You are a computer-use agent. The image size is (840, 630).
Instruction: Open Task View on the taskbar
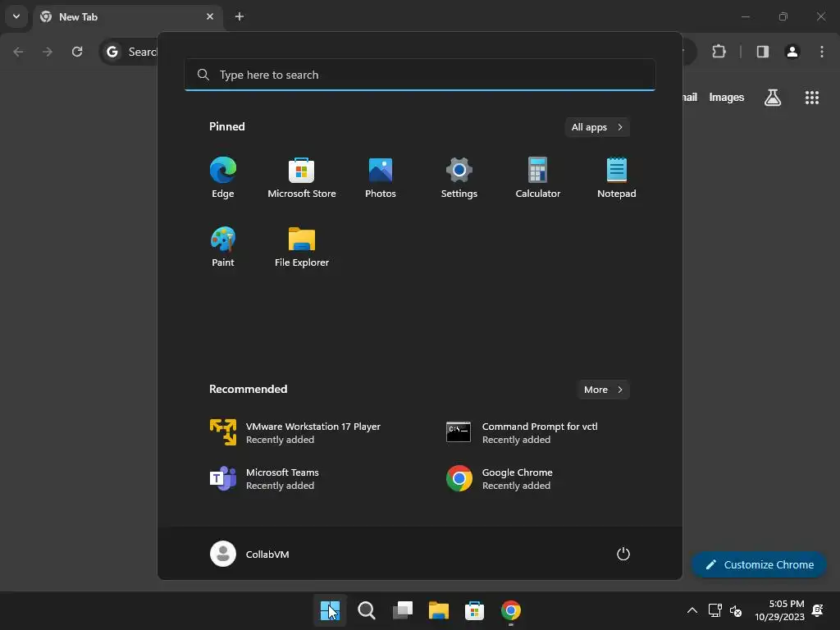[x=402, y=610]
